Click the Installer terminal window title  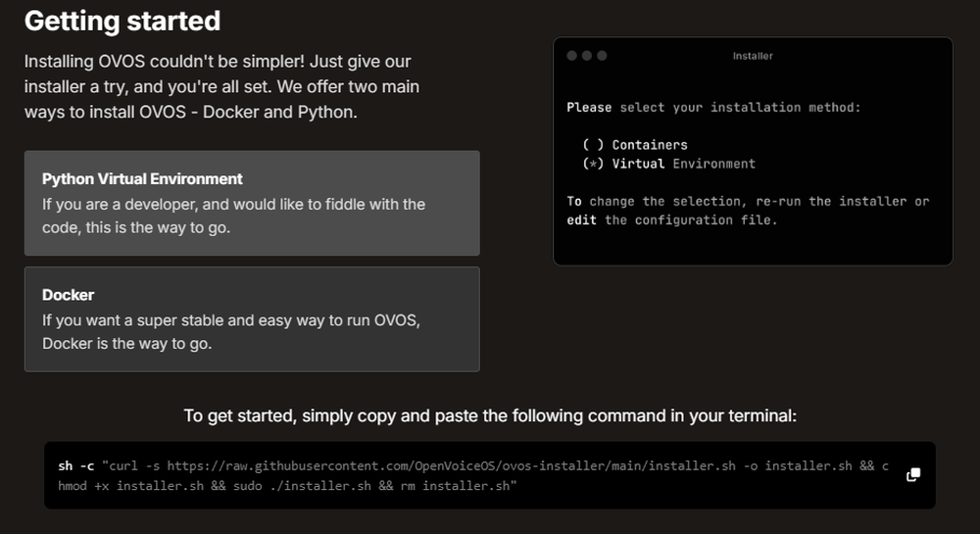tap(753, 56)
